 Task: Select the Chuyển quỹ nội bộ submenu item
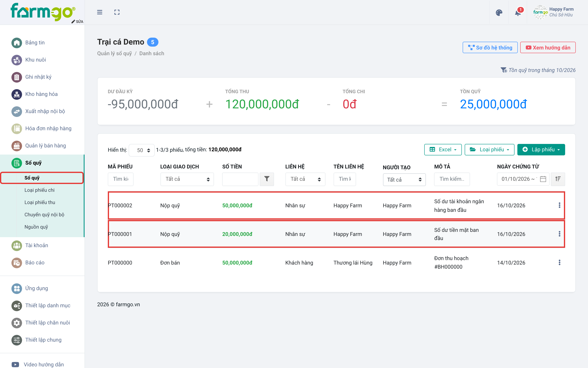(44, 215)
